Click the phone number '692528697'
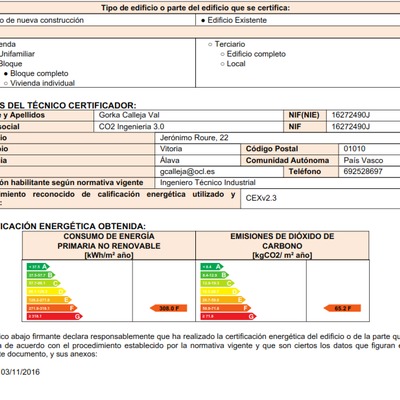 coord(363,171)
